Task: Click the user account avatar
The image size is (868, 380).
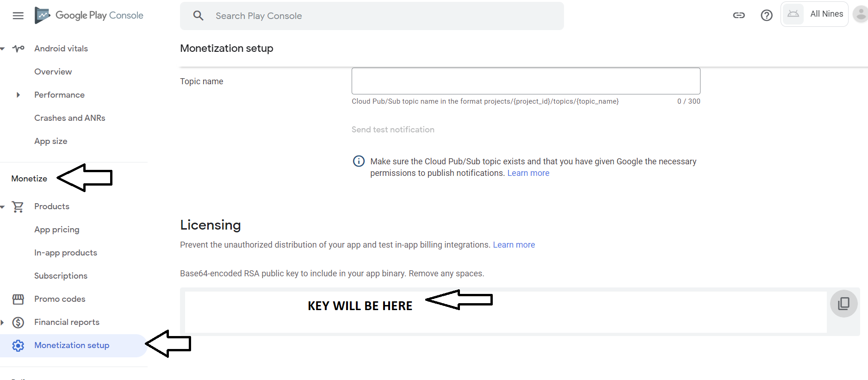Action: 861,14
